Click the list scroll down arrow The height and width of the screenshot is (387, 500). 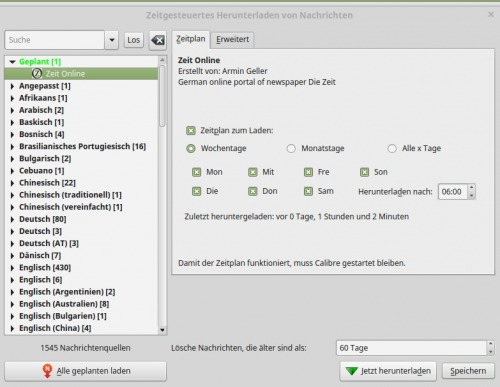pos(162,330)
